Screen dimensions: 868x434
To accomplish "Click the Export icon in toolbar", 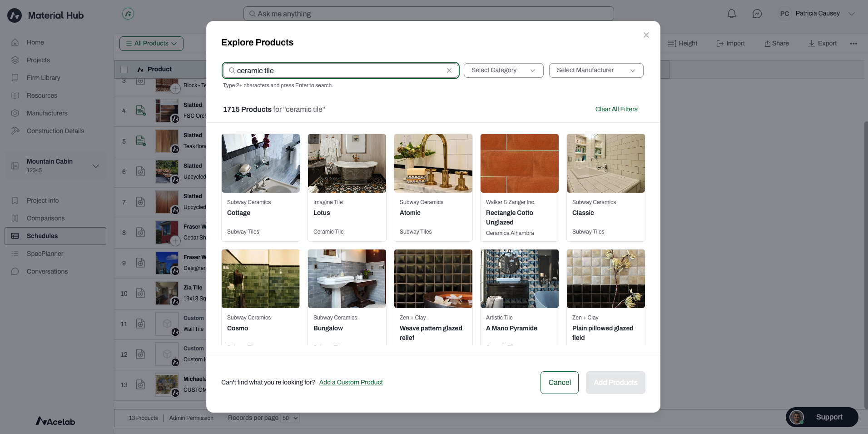I will (x=811, y=44).
